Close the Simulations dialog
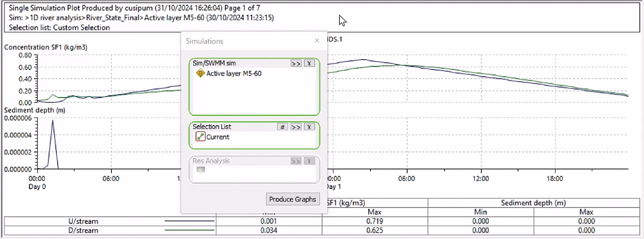 (x=317, y=41)
